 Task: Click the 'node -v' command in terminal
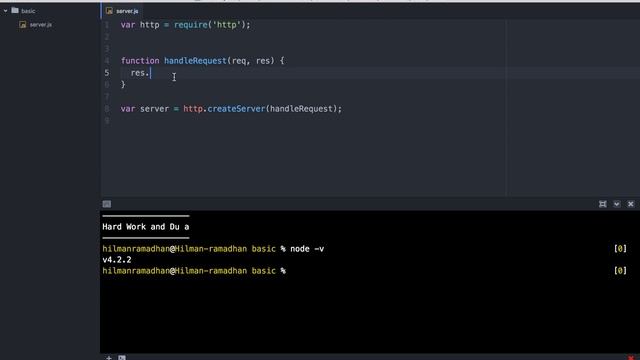click(307, 249)
